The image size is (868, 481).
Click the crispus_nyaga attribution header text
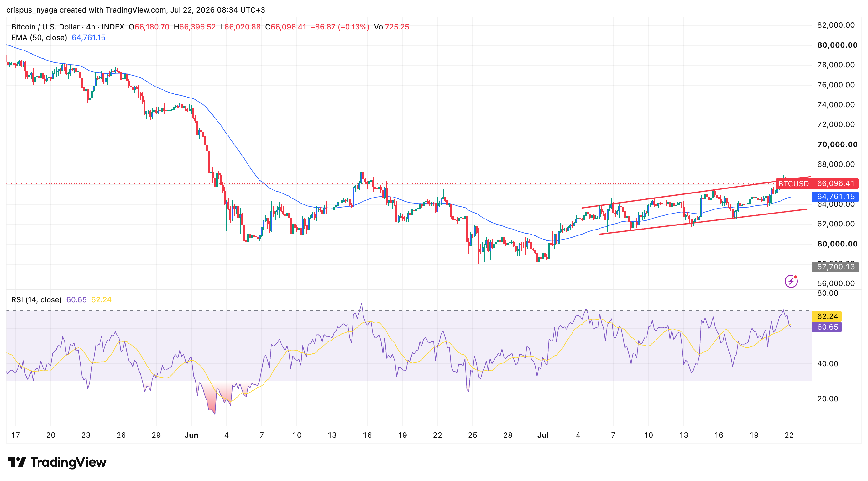135,10
